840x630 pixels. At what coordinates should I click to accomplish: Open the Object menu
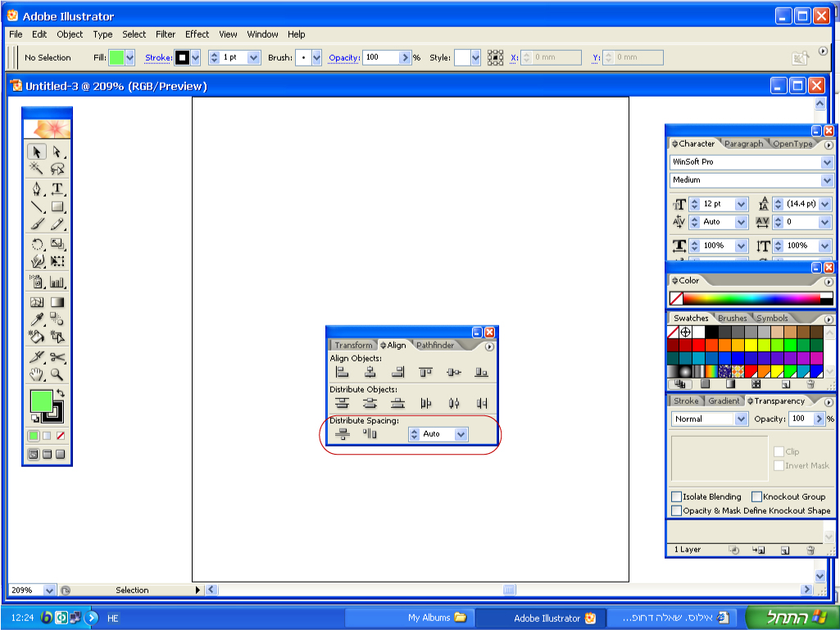pyautogui.click(x=70, y=34)
